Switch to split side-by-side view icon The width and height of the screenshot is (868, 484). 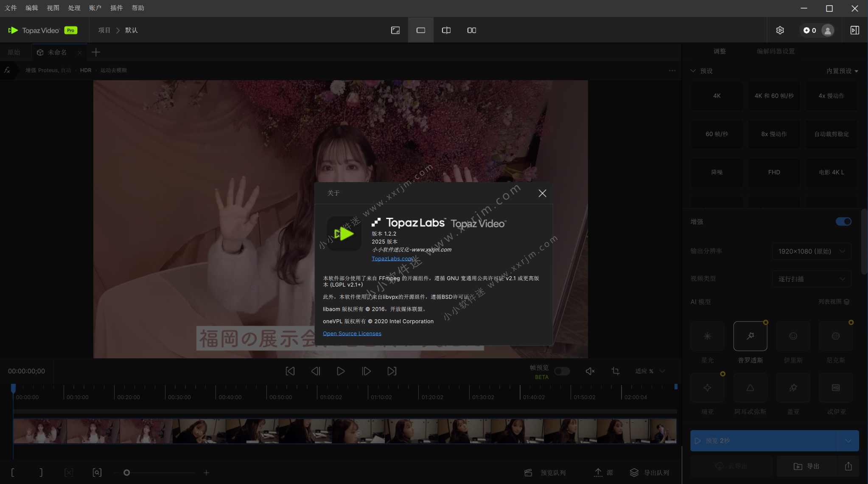(x=446, y=30)
